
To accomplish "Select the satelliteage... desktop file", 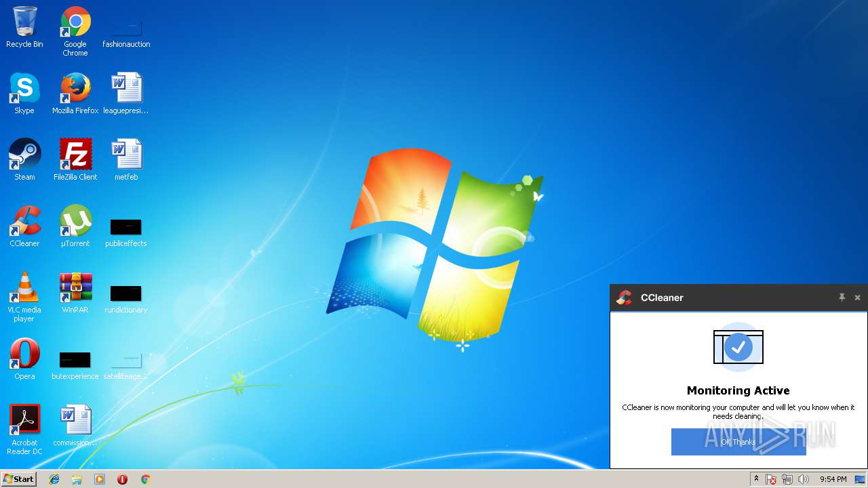I will tap(126, 365).
